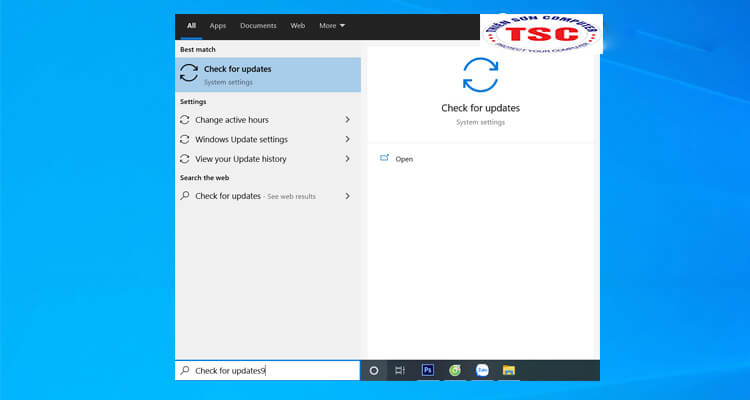Click Open in the right pane
Viewport: 750px width, 400px height.
pyautogui.click(x=404, y=159)
